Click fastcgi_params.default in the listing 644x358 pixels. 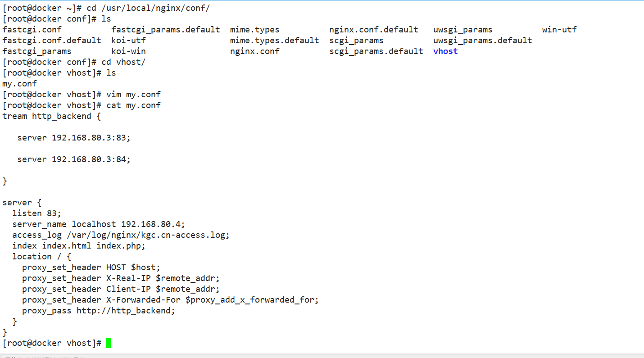point(166,30)
